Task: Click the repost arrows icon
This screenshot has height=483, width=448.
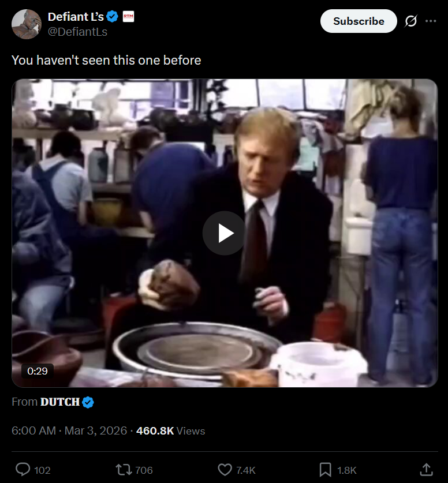Action: pyautogui.click(x=124, y=470)
